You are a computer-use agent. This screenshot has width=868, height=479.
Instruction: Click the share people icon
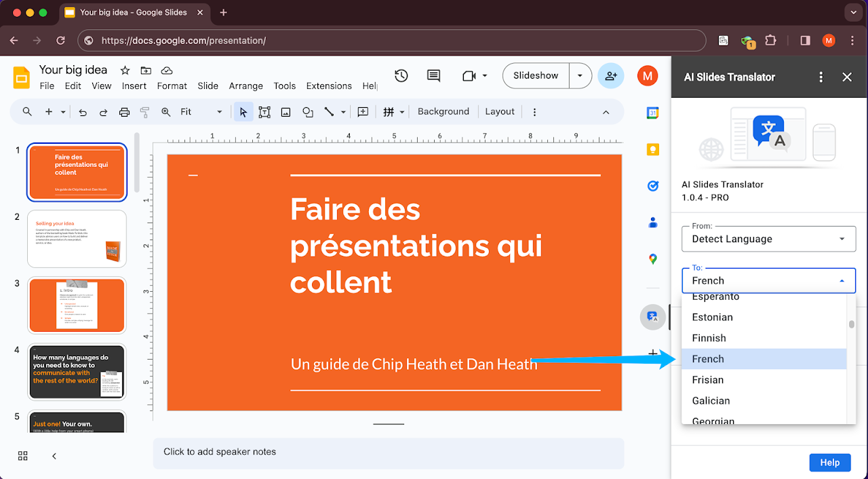tap(611, 76)
